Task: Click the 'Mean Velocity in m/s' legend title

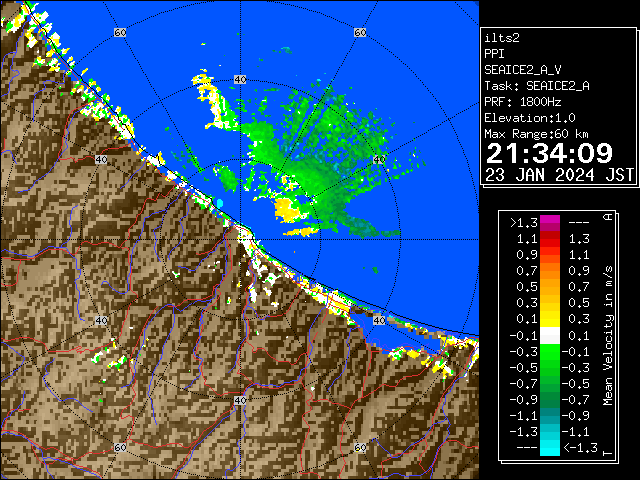Action: click(608, 336)
